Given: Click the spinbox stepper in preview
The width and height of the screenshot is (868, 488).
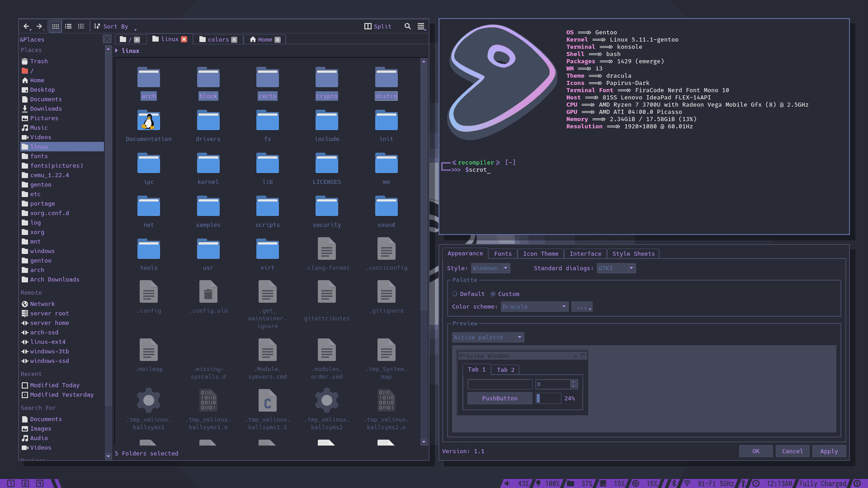Looking at the screenshot, I should 574,384.
